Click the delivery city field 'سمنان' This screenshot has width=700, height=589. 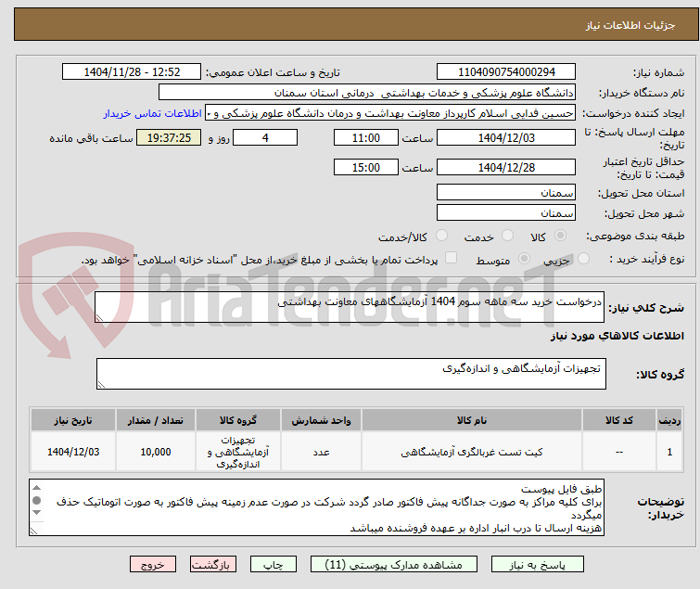point(506,212)
